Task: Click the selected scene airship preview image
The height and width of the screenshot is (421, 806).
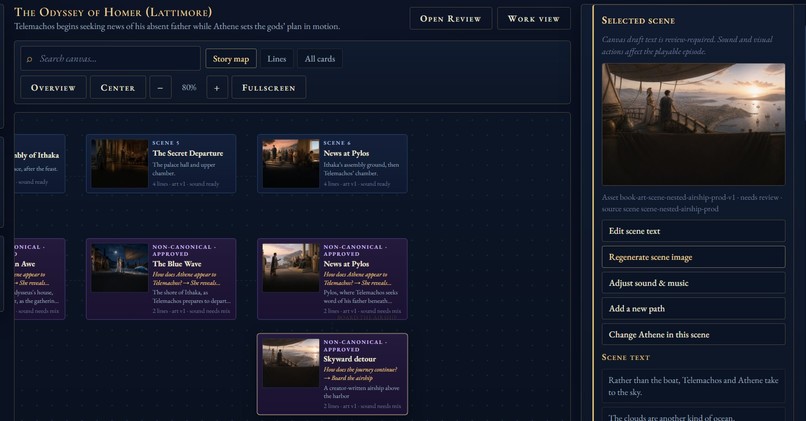Action: [693, 124]
